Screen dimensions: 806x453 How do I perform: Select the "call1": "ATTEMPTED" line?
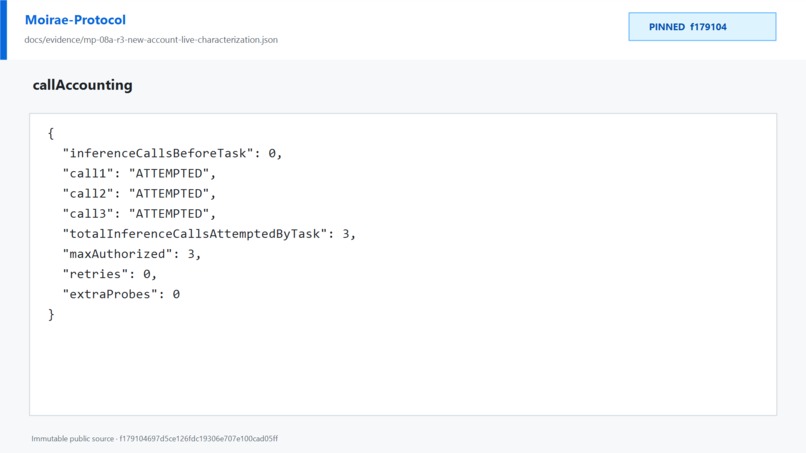pyautogui.click(x=139, y=173)
